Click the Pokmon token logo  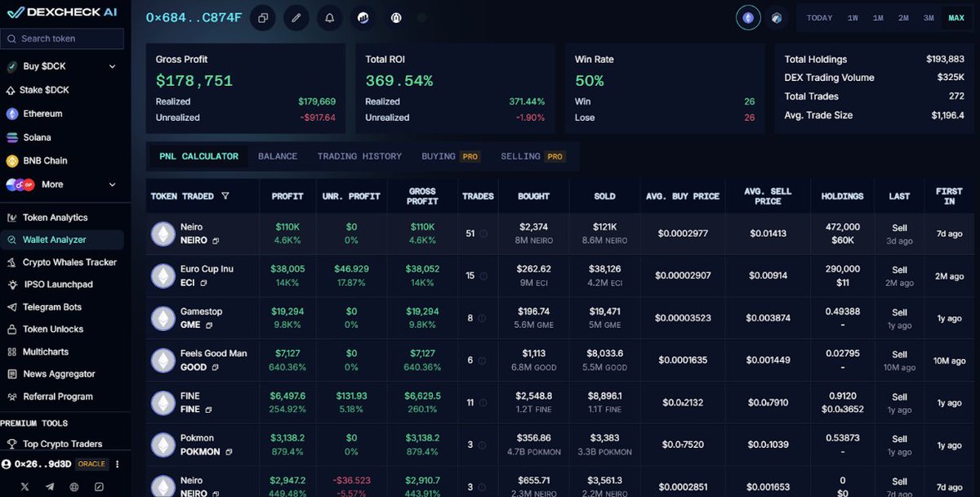(x=163, y=445)
